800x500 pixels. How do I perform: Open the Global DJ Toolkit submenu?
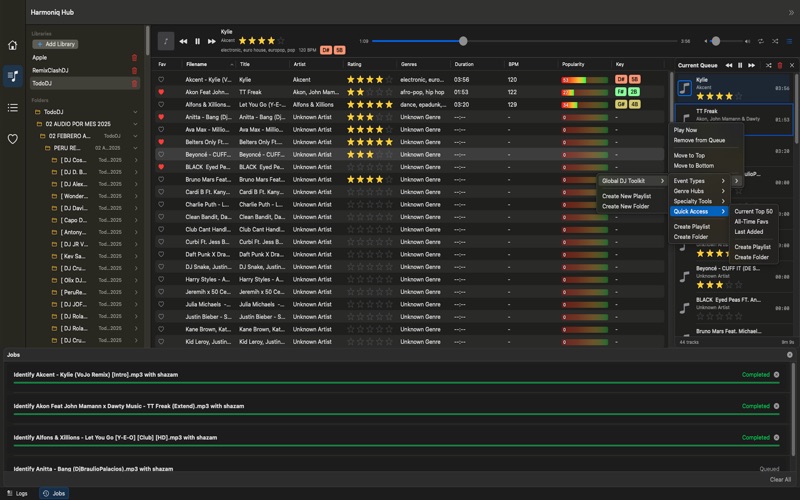click(x=633, y=181)
